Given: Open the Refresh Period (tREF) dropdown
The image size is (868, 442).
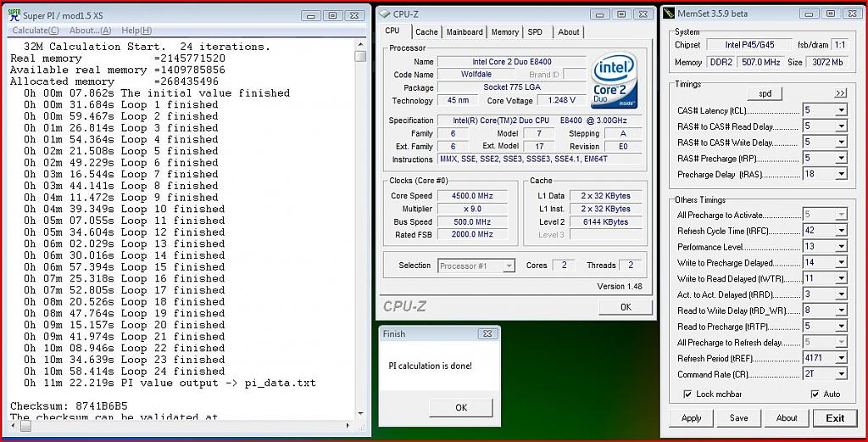Looking at the screenshot, I should [842, 358].
